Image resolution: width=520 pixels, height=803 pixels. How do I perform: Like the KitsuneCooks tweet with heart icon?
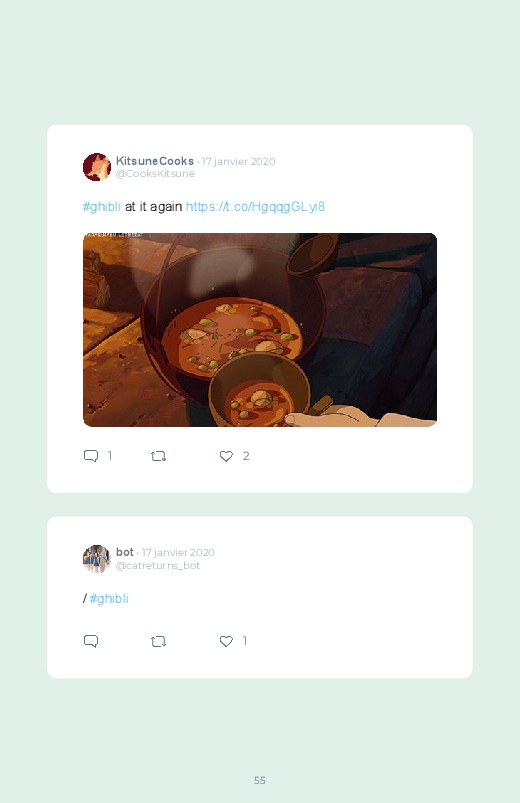point(226,456)
